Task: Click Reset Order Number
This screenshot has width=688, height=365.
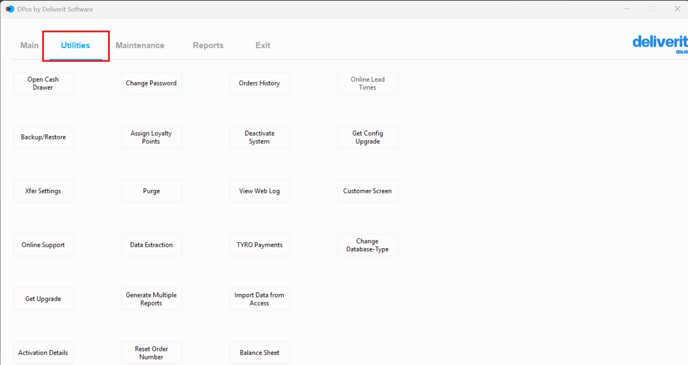Action: 151,353
